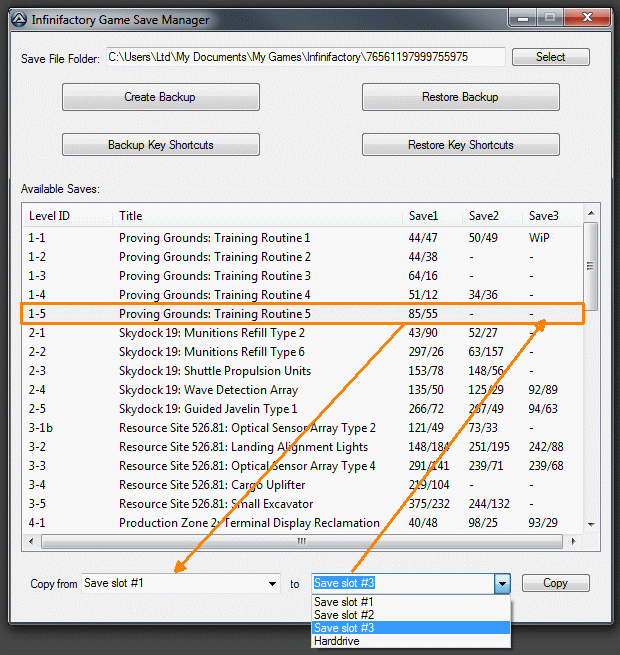Click the vertical scrollbar down arrow
Screen dimensions: 620x655
point(591,525)
